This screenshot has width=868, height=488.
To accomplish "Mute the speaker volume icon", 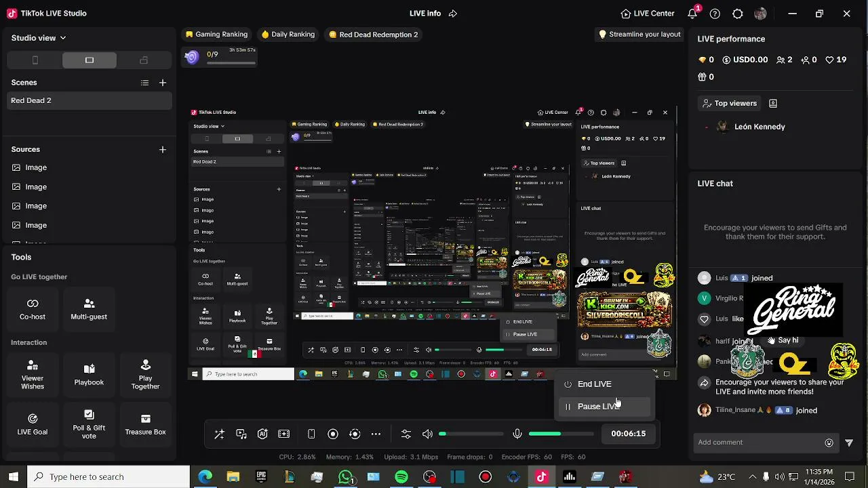I will (427, 434).
